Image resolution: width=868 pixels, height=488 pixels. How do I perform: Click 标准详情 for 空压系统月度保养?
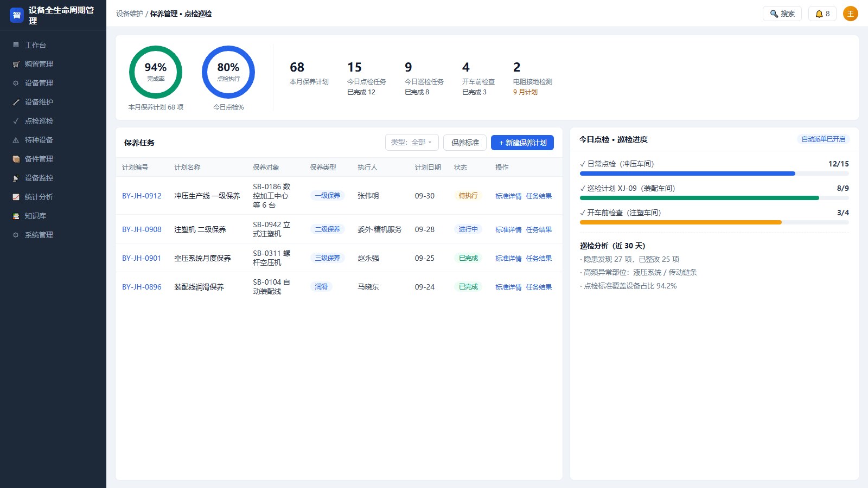(508, 259)
